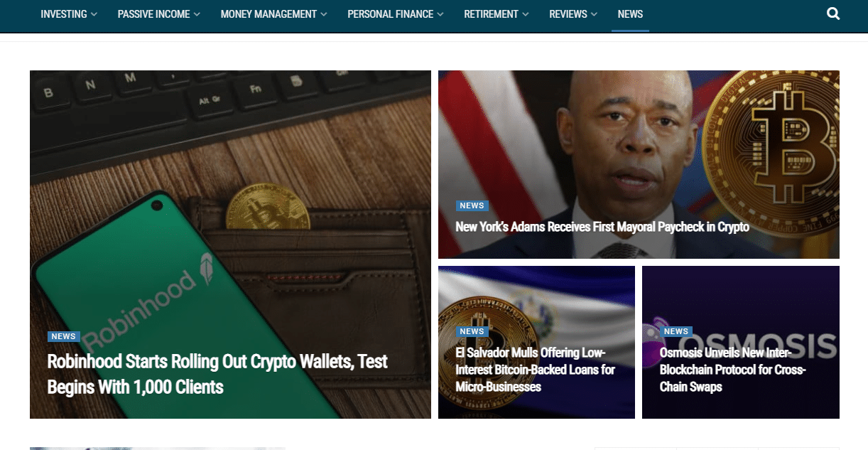This screenshot has width=868, height=450.
Task: Click NEWS tag on Robinhood article
Action: click(63, 336)
